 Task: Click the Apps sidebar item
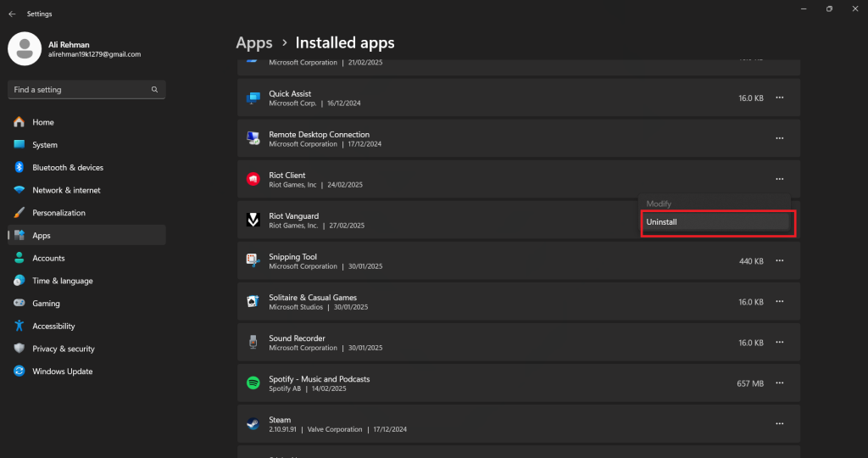86,236
